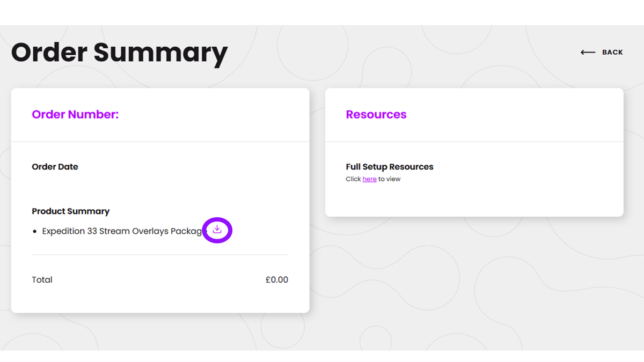Click blank space below 'Click here to view'

[x=474, y=200]
